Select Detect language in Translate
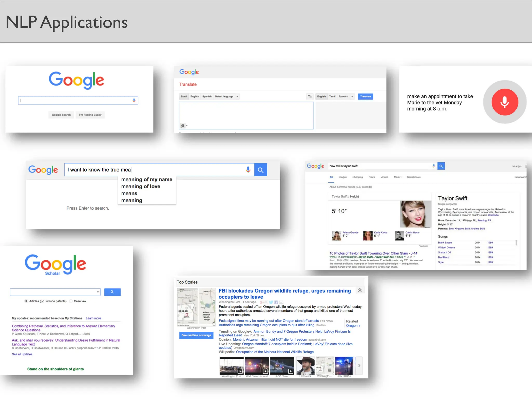The image size is (532, 399). 224,96
